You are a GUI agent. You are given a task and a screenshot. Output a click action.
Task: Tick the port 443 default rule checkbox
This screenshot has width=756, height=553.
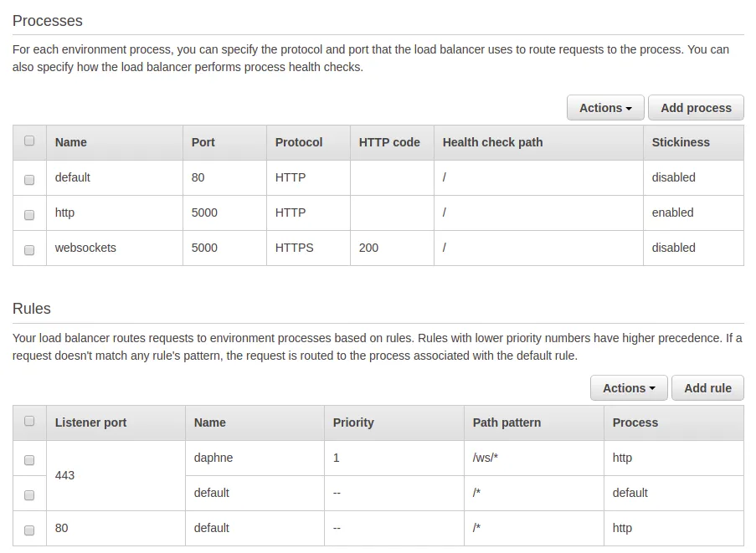click(x=29, y=494)
